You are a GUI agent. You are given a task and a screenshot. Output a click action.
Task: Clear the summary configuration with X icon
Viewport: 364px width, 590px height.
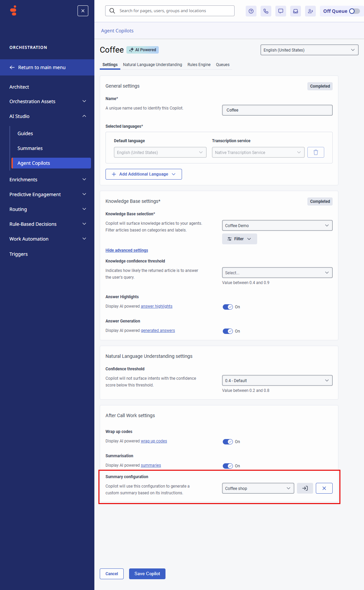point(324,488)
